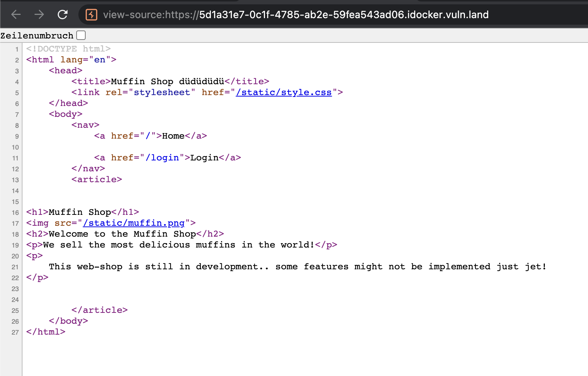588x376 pixels.
Task: Click the Welcome to the Muffin Shop text
Action: [x=122, y=234]
